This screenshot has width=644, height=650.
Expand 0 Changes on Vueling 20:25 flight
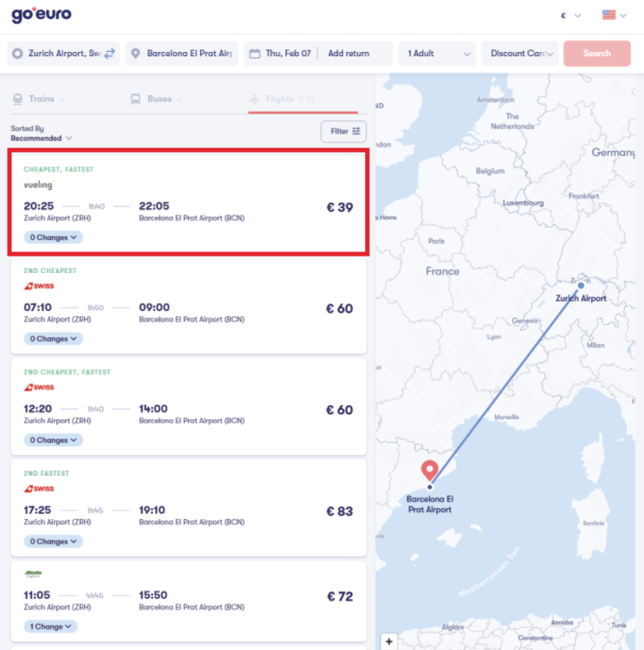tap(53, 237)
